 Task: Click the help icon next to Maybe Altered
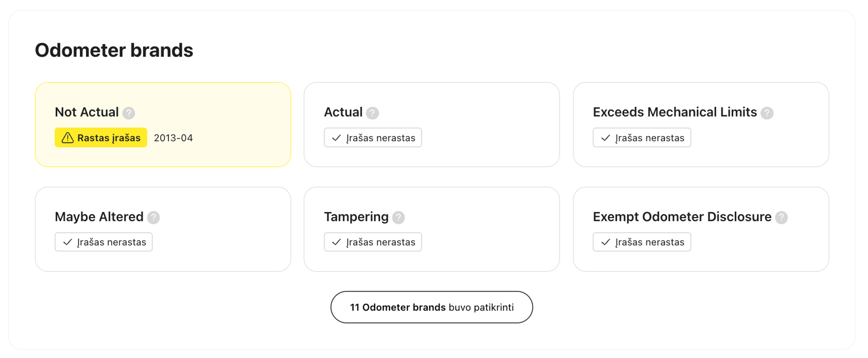click(153, 218)
